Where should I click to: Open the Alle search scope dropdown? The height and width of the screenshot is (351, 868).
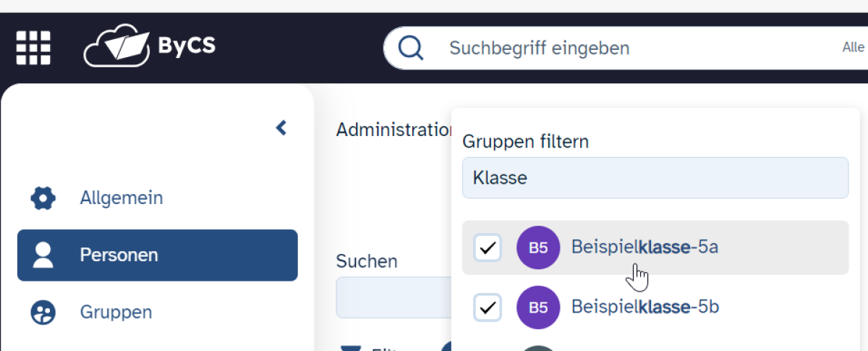tap(854, 48)
